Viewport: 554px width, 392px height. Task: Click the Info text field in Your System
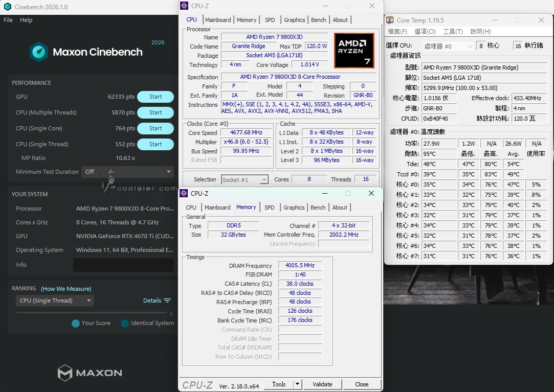[x=124, y=265]
